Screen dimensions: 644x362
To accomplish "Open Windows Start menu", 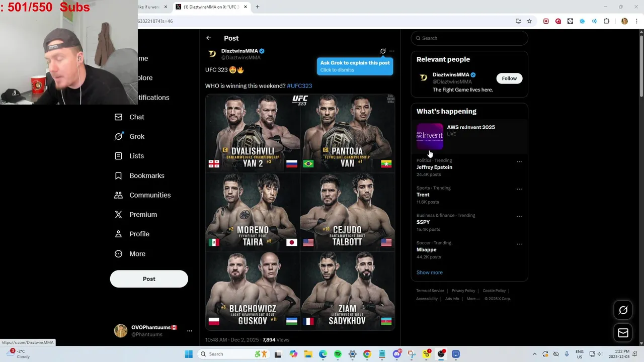I will 189,354.
